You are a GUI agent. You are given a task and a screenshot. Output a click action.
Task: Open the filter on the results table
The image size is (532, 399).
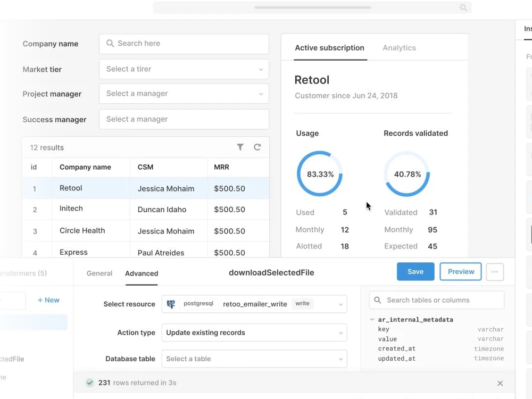[x=240, y=147]
